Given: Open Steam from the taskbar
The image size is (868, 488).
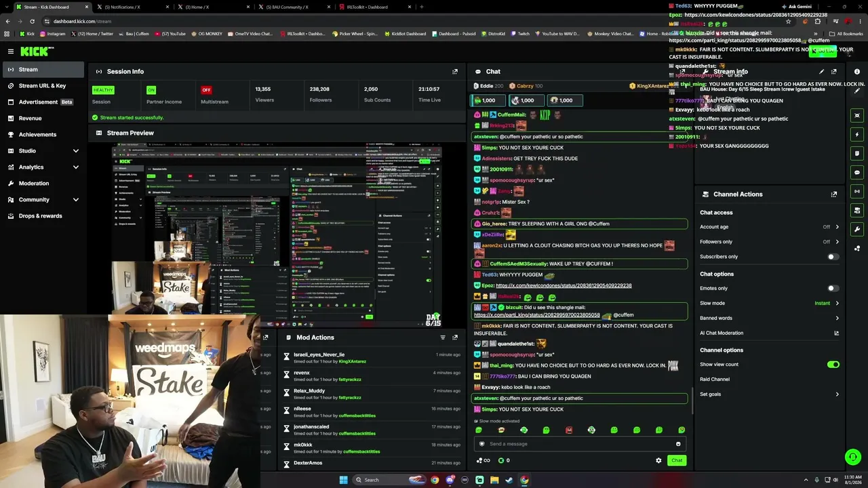Looking at the screenshot, I should (509, 480).
